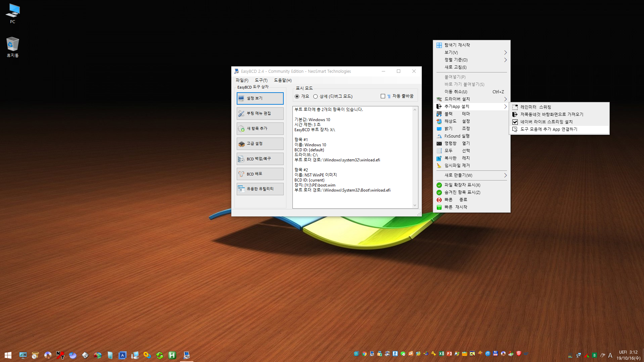Click the 해상도 설정 menu icon
The width and height of the screenshot is (644, 362).
[439, 121]
